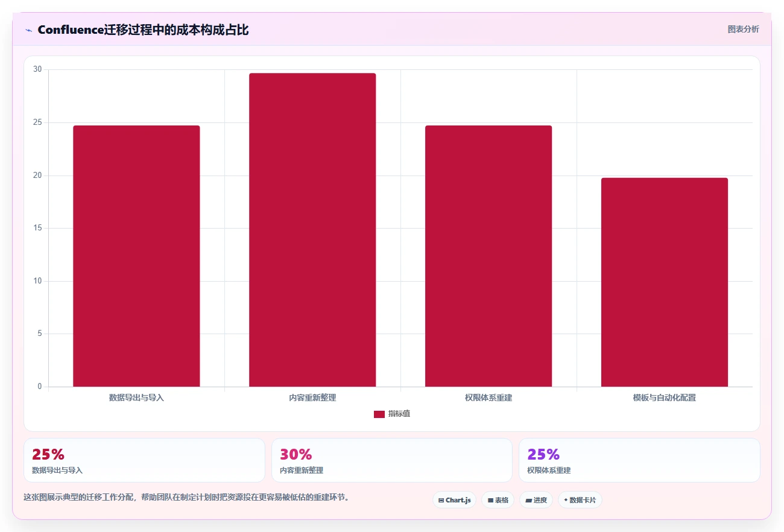The height and width of the screenshot is (532, 784).
Task: Click the chart title Confluence迁移过程中的成本构成占比
Action: (143, 30)
